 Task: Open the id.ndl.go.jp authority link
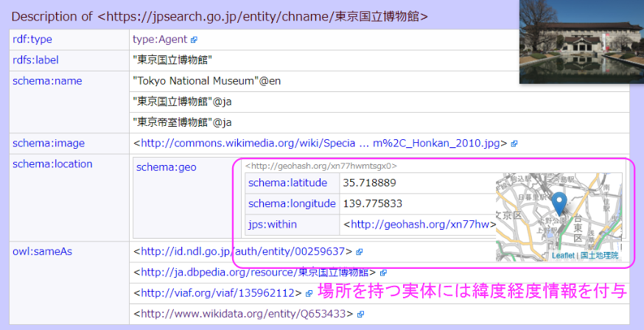pos(242,251)
